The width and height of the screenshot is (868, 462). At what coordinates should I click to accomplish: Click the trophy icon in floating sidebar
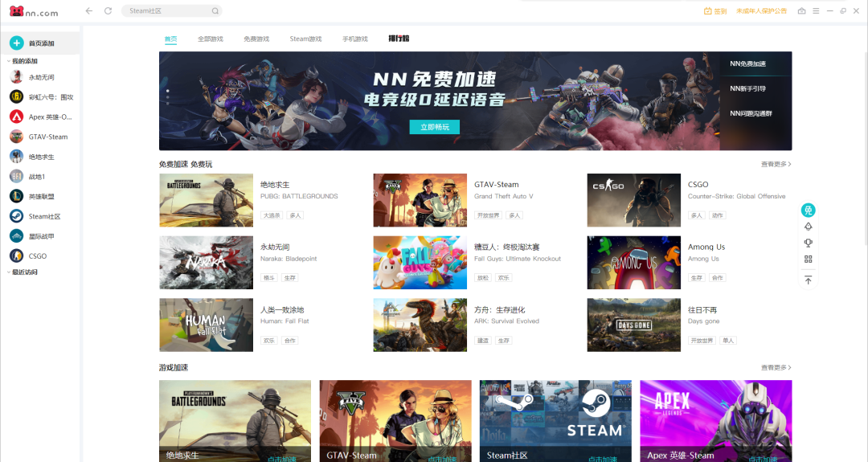pos(809,243)
